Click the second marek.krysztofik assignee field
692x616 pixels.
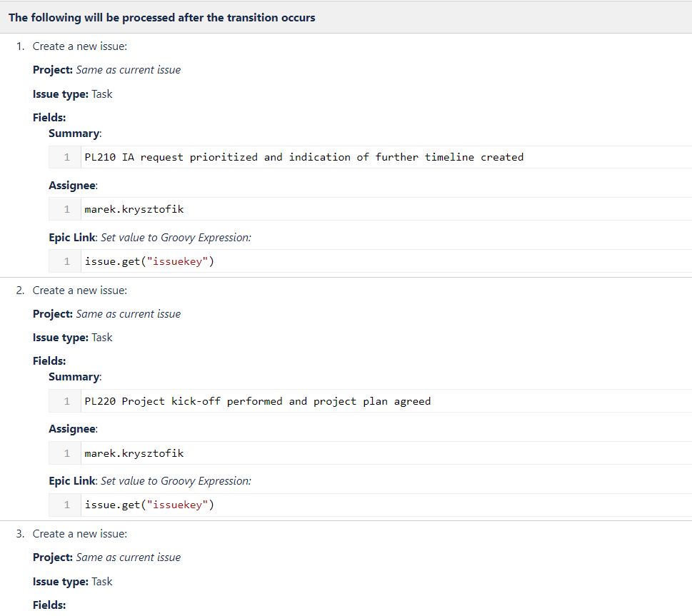click(370, 453)
